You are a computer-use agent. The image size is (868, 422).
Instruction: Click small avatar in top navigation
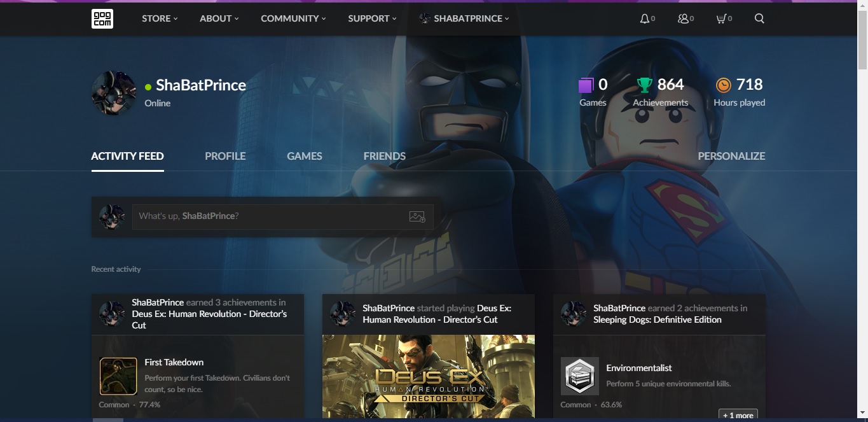click(424, 18)
